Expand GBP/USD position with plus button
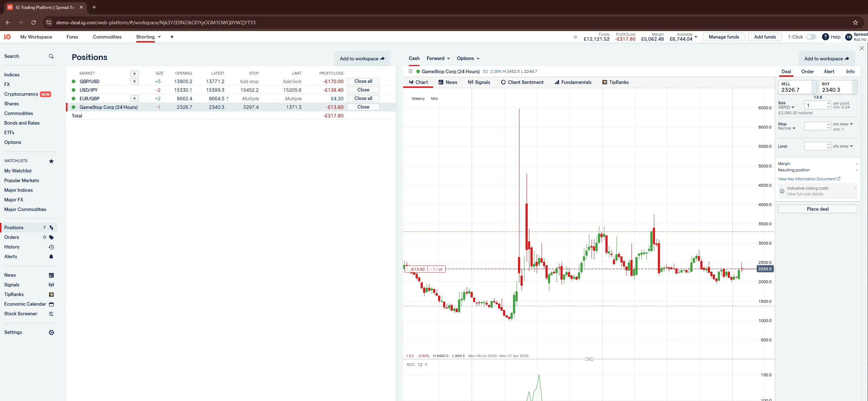The width and height of the screenshot is (868, 401). [x=134, y=81]
